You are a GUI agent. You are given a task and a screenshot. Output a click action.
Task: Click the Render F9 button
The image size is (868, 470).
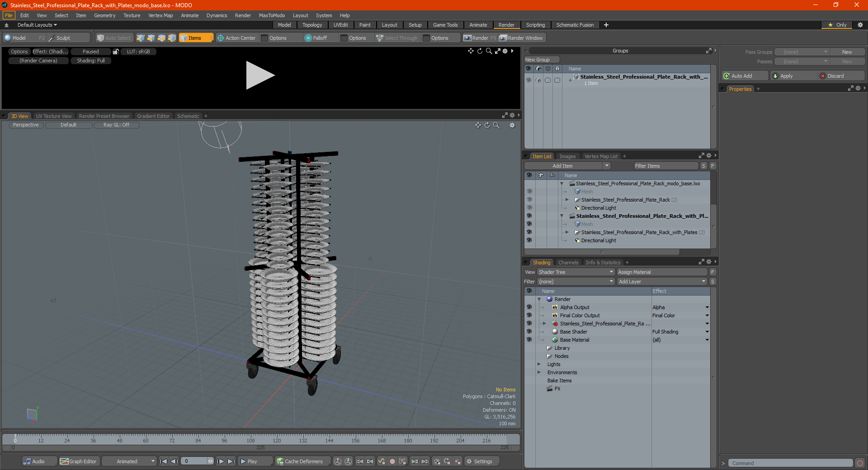(480, 38)
